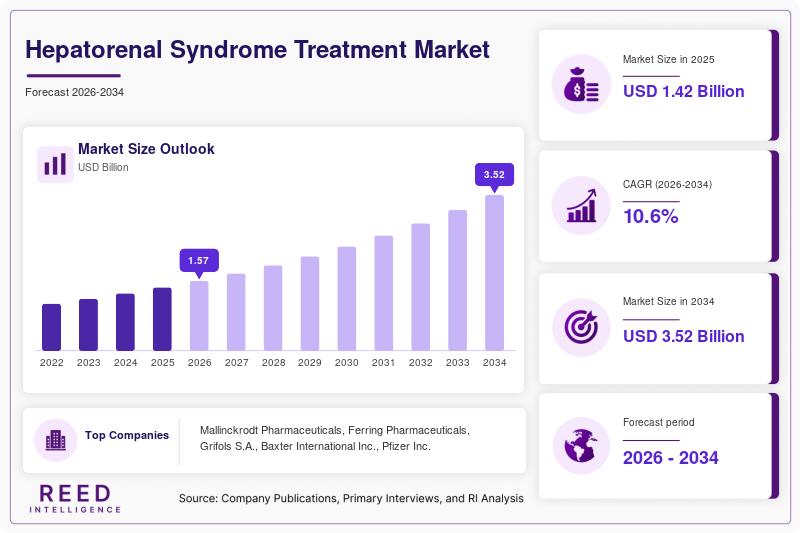Click the 2030 x-axis label
The height and width of the screenshot is (533, 800).
tap(346, 363)
